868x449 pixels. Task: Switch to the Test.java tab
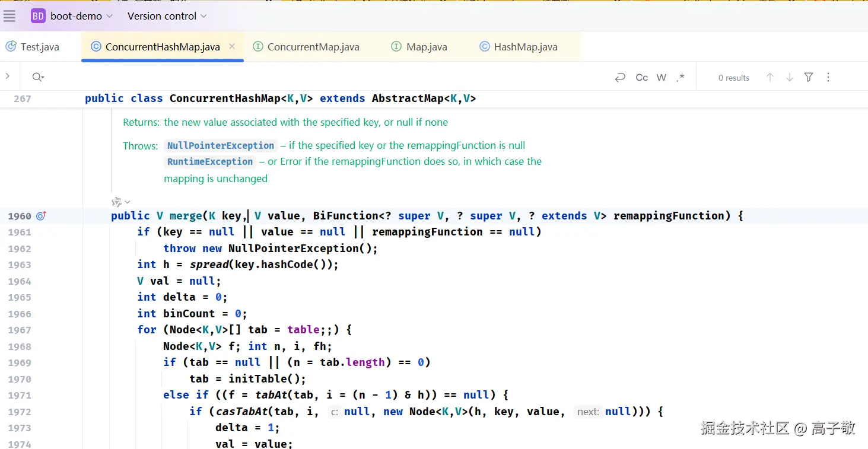tap(33, 47)
